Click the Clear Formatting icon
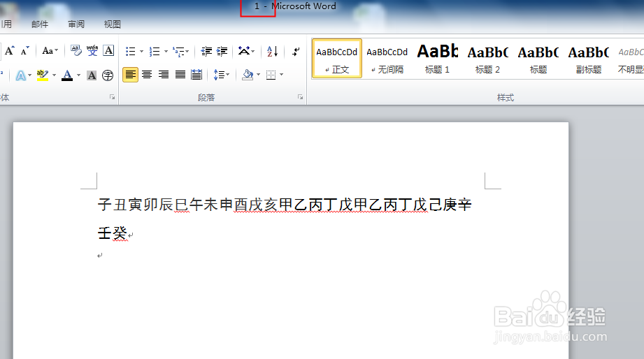The height and width of the screenshot is (359, 644). pos(76,51)
